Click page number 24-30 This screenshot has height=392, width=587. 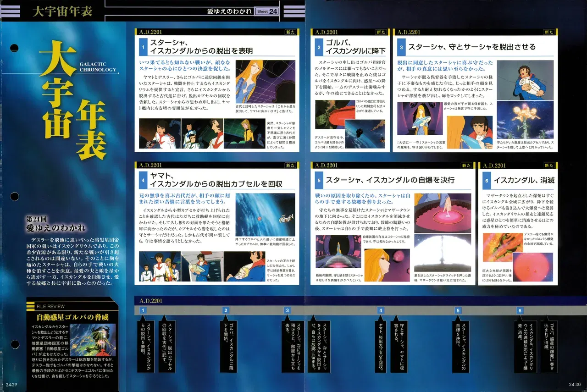pyautogui.click(x=575, y=384)
